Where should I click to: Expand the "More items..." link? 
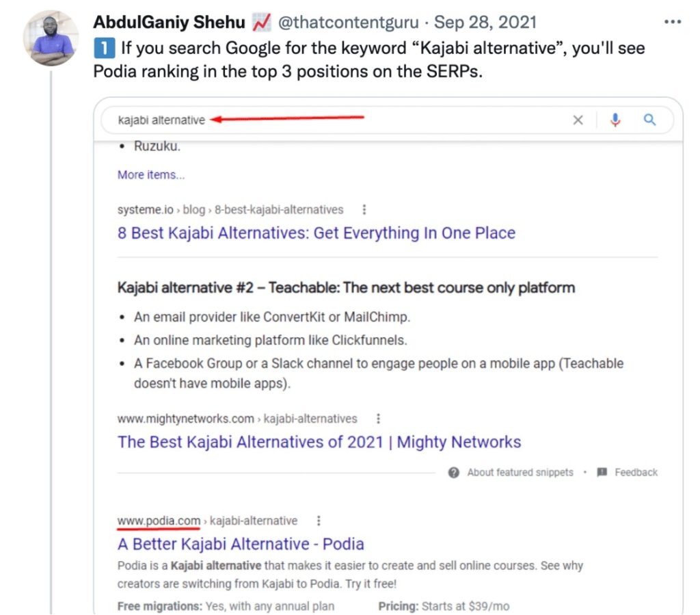coord(151,175)
